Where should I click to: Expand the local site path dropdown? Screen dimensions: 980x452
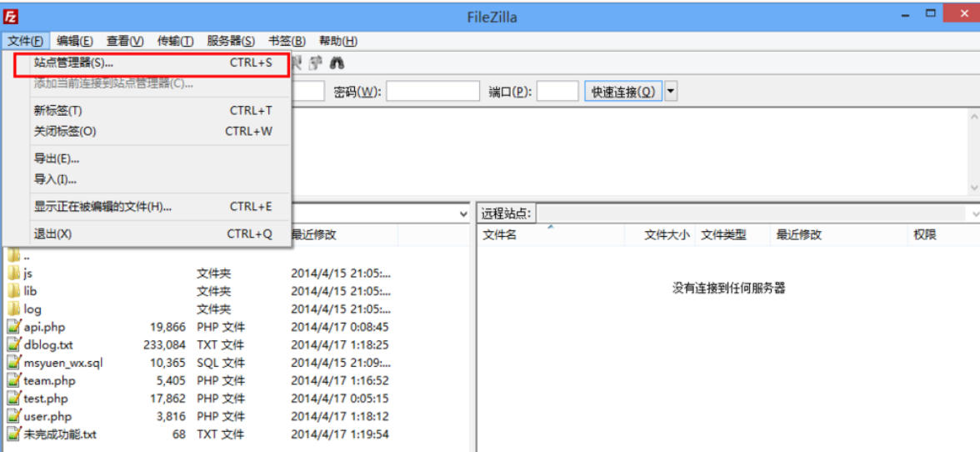(463, 213)
